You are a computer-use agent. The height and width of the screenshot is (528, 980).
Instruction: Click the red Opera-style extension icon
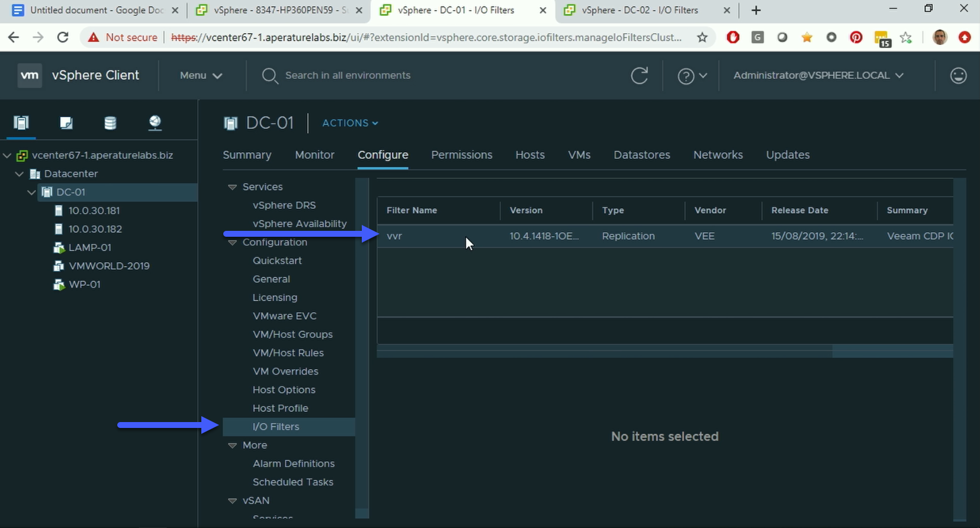coord(733,37)
